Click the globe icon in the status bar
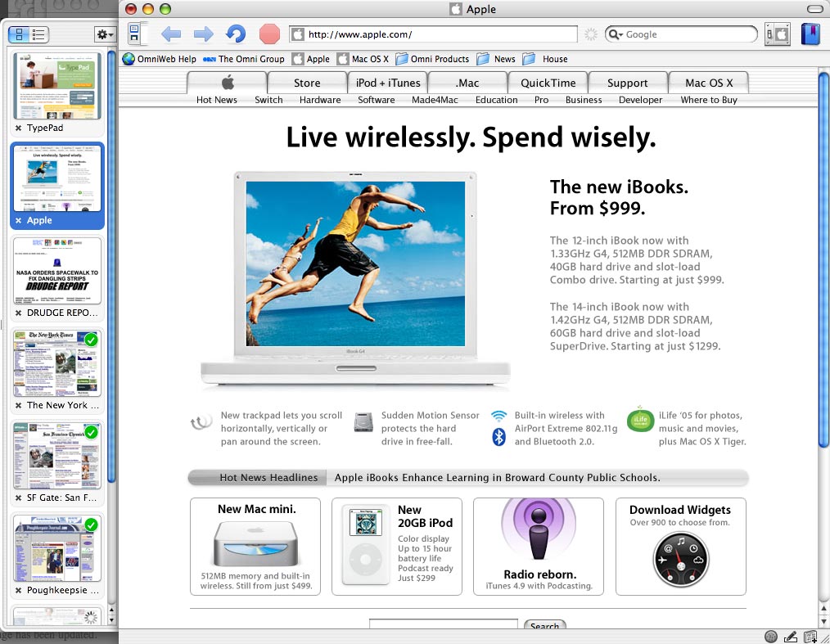The height and width of the screenshot is (644, 830). point(770,636)
